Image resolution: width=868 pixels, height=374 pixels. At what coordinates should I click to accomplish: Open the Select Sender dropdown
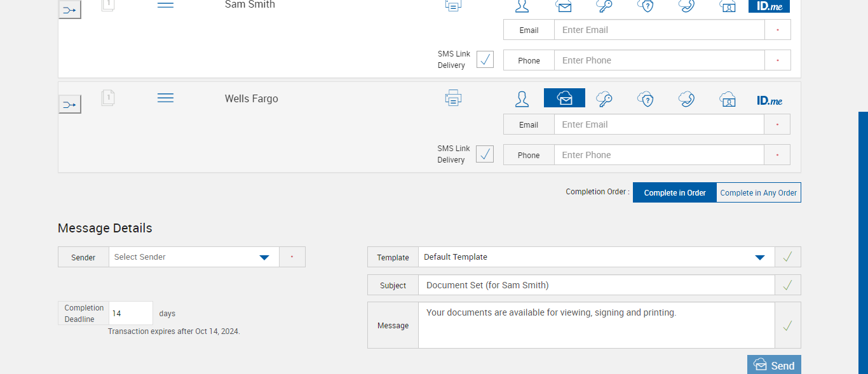(264, 257)
